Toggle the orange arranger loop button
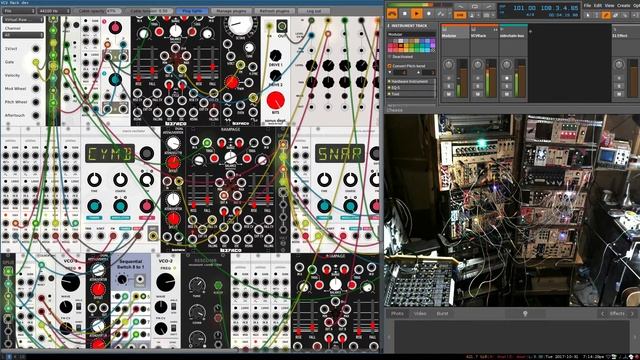640x360 pixels. (460, 15)
